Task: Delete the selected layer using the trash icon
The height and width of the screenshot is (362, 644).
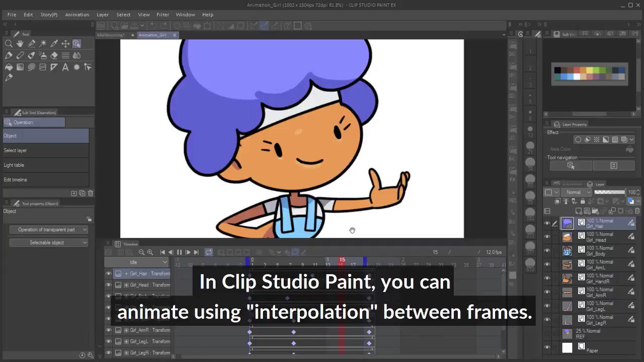Action: coord(637,211)
